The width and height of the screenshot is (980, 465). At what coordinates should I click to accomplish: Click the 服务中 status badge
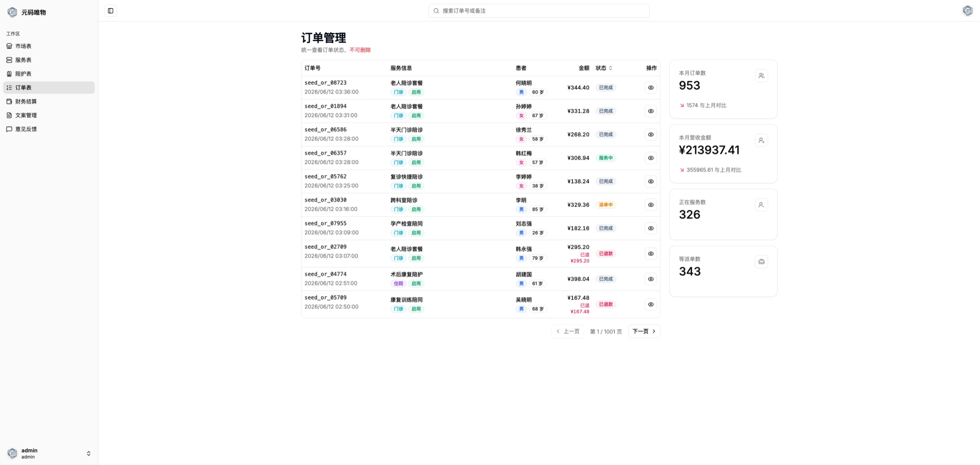click(606, 158)
